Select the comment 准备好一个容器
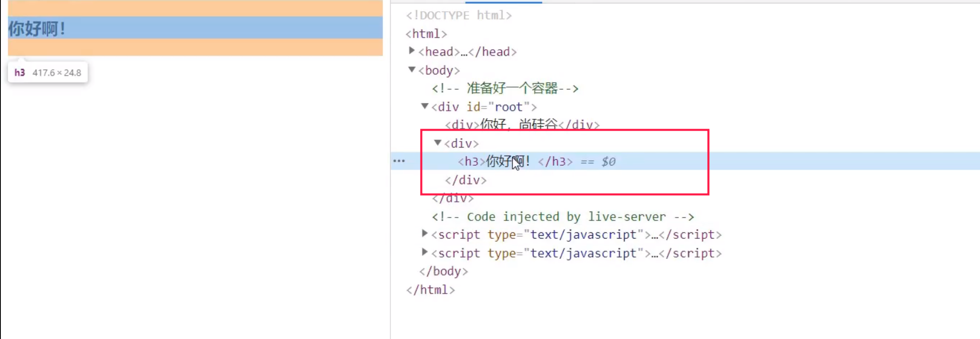The height and width of the screenshot is (339, 980). click(505, 88)
